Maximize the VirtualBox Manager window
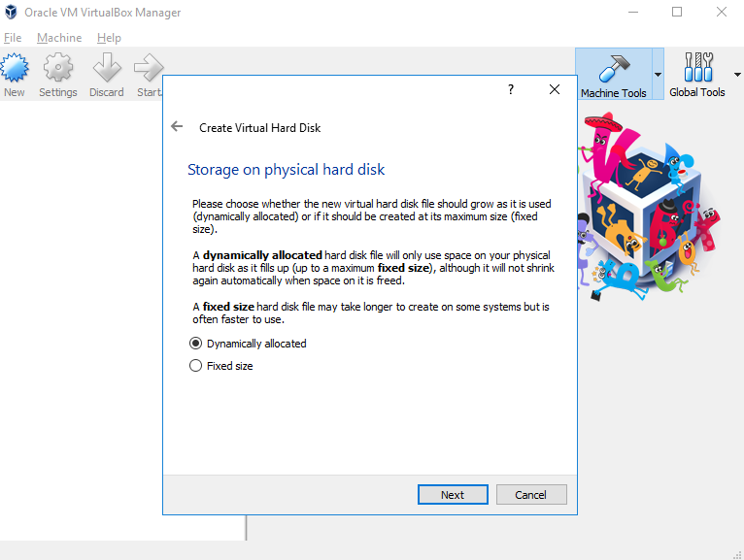 point(677,12)
